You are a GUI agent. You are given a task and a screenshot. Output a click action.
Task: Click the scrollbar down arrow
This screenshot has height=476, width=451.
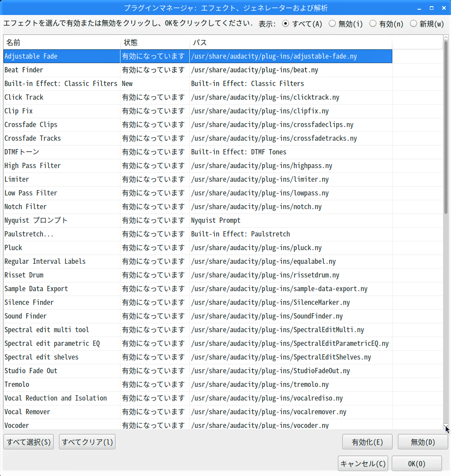tap(446, 427)
